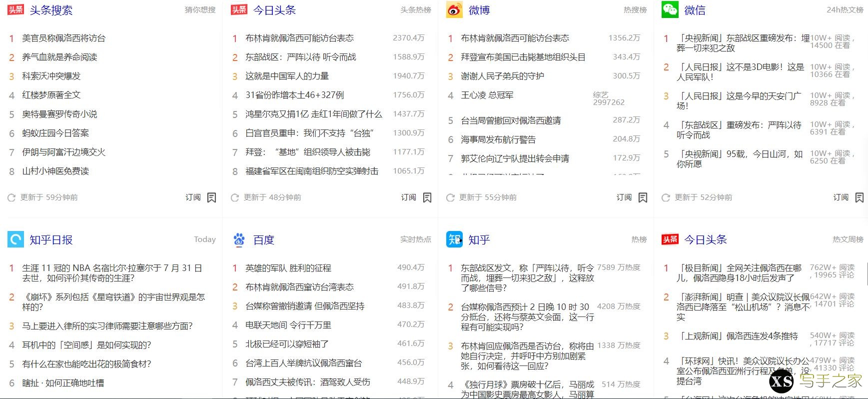This screenshot has width=868, height=399.
Task: Open 耳机中的「空间感」是如何实现的?
Action: [x=86, y=345]
